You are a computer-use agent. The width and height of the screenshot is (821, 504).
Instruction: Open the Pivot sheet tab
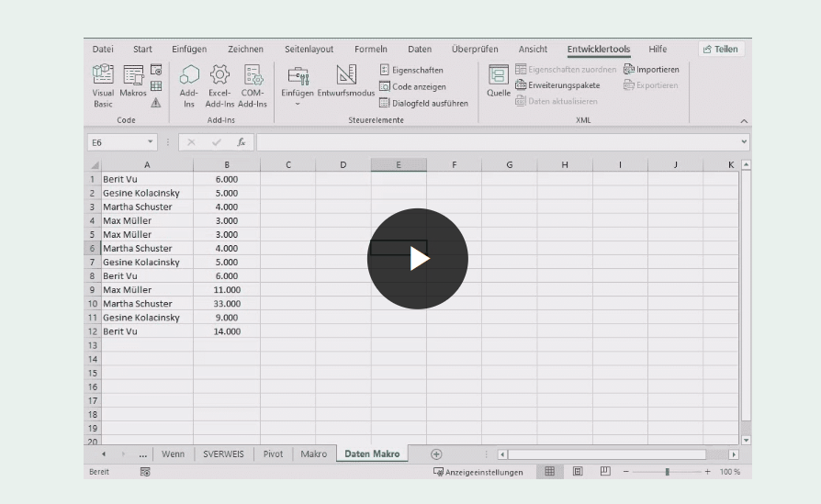273,454
